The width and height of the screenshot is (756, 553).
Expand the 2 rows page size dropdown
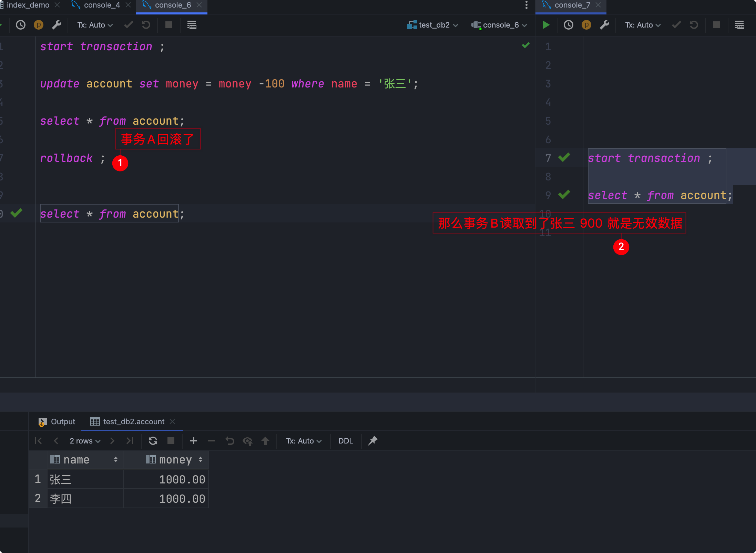pyautogui.click(x=85, y=441)
